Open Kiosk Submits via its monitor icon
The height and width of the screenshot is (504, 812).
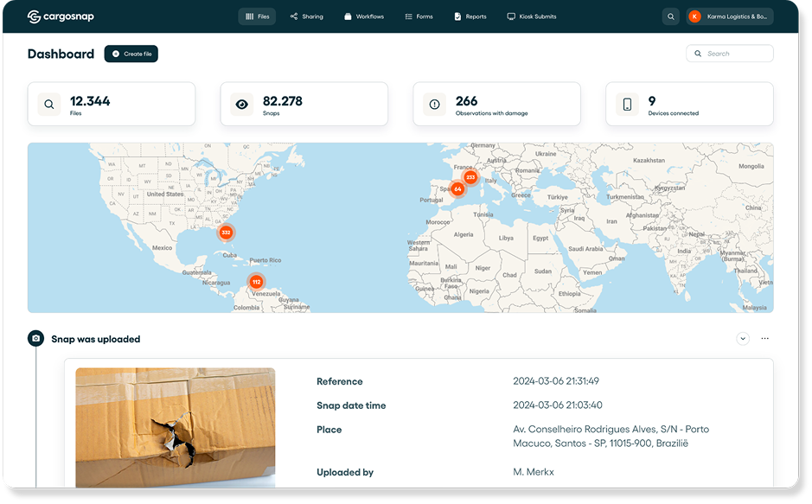click(510, 16)
